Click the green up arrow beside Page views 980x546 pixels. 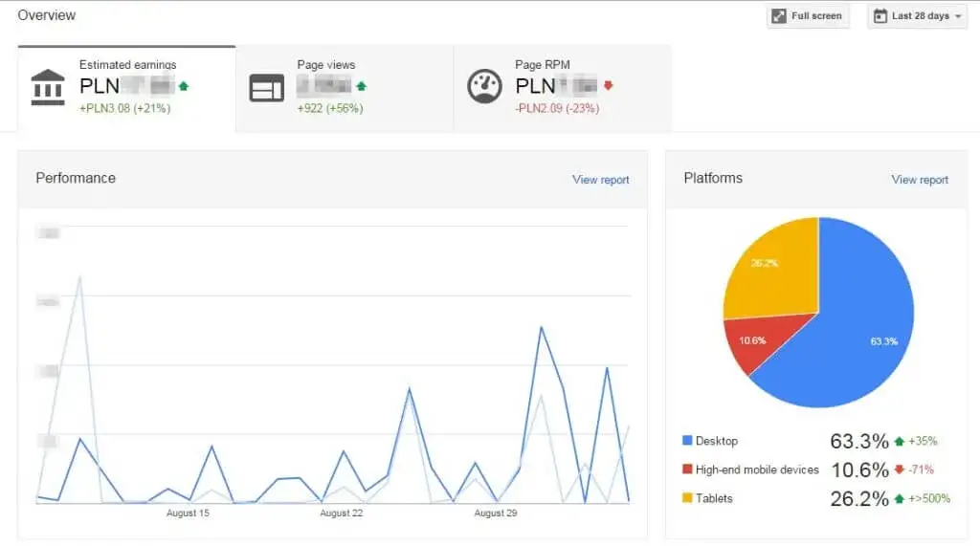click(362, 86)
